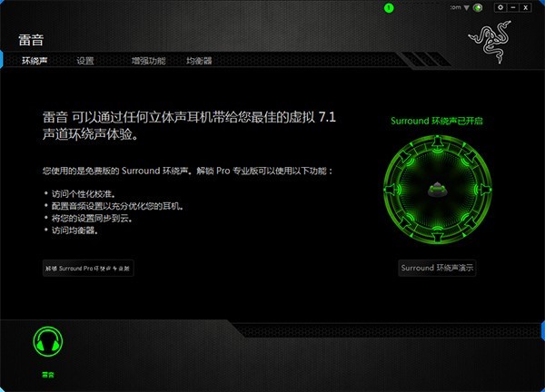Screen dimensions: 545x392
Task: Toggle the Surround 环绕声已开启 status
Action: tap(437, 121)
